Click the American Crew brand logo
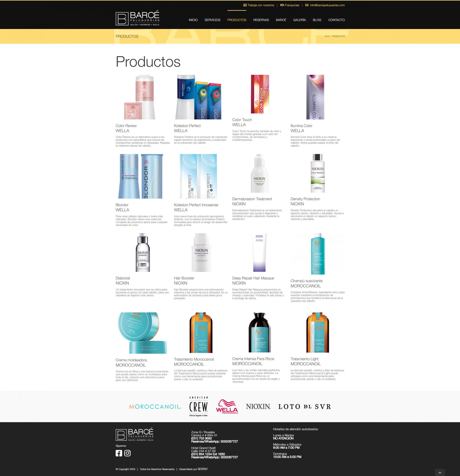 tap(198, 406)
